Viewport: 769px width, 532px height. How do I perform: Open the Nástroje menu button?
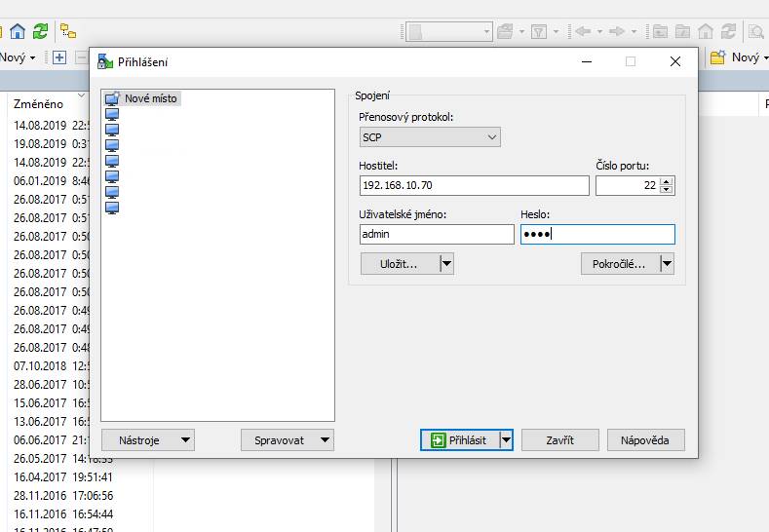[x=148, y=440]
